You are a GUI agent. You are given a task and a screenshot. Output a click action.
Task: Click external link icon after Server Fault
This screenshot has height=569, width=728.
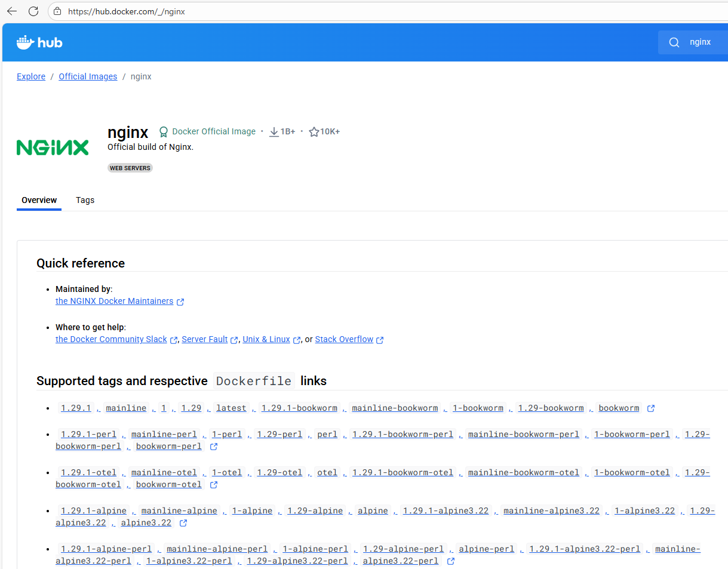[234, 340]
